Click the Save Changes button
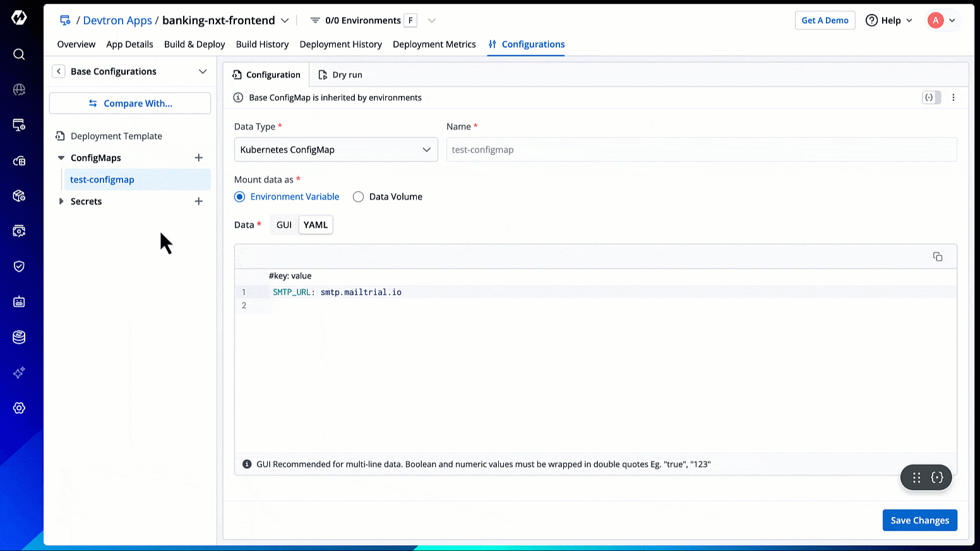 click(x=919, y=520)
